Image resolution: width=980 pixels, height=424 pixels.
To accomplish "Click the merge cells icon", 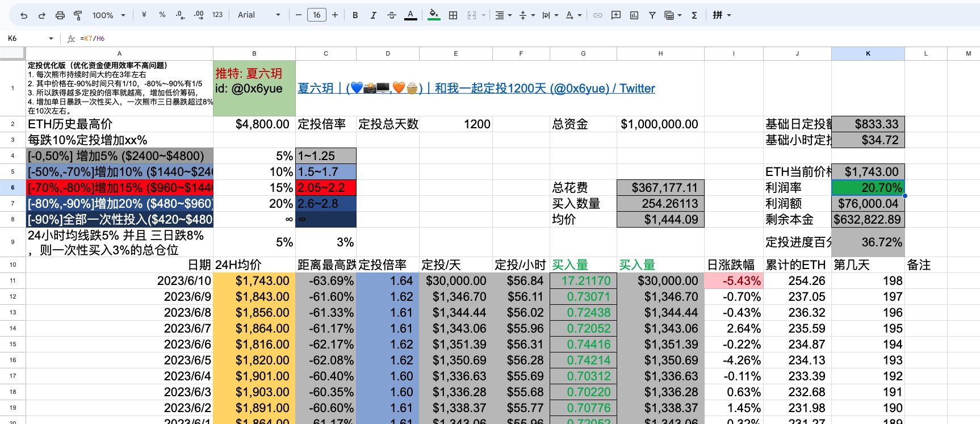I will click(x=472, y=15).
